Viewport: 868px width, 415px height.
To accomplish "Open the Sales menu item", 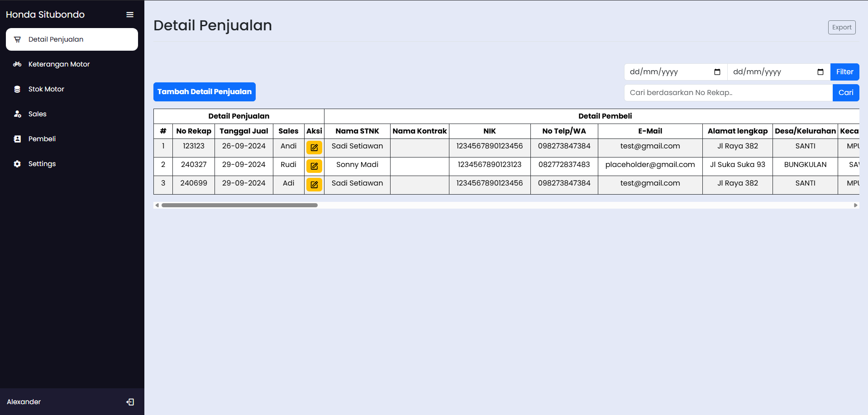I will (38, 114).
